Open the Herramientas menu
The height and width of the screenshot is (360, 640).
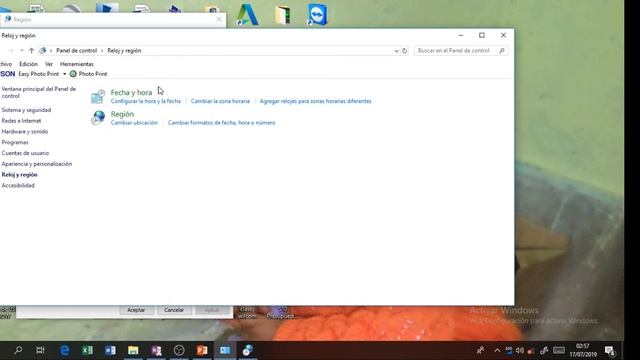point(77,64)
